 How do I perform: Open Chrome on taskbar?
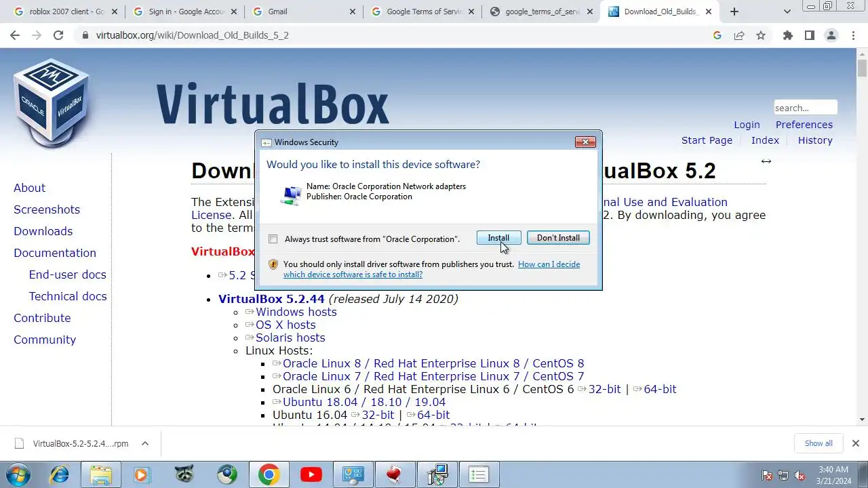[269, 474]
